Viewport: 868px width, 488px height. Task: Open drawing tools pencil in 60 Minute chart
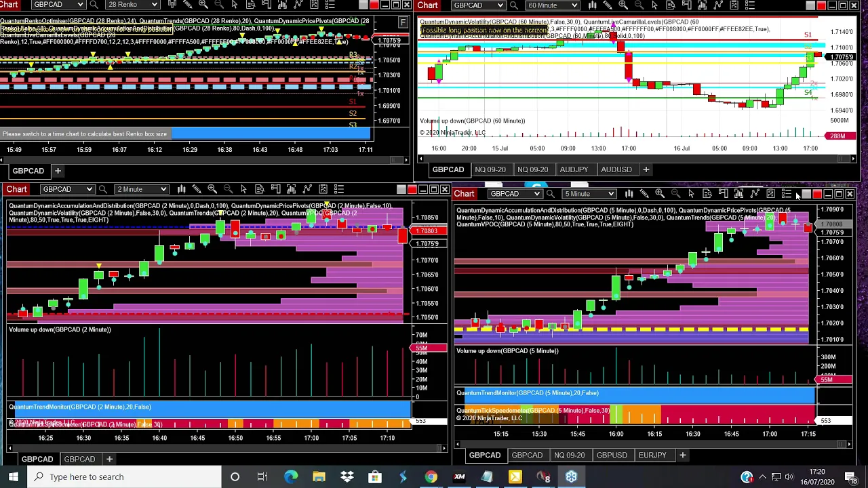click(608, 5)
